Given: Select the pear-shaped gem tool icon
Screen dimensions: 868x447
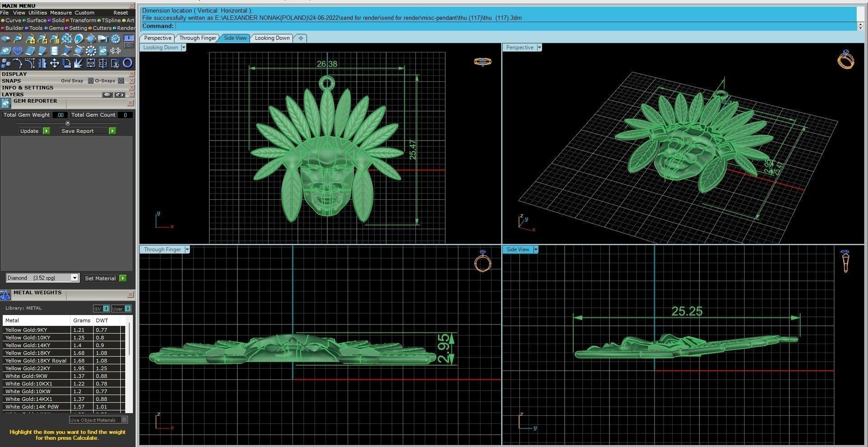Looking at the screenshot, I should tap(79, 39).
